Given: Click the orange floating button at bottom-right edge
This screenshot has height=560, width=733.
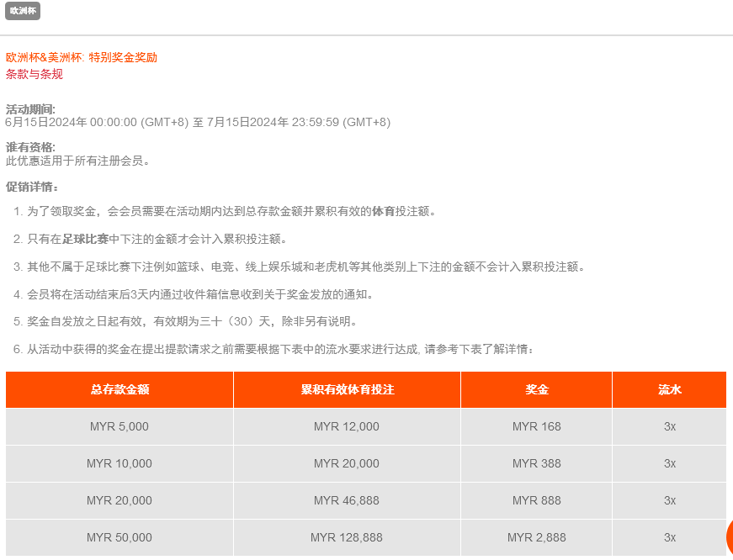Looking at the screenshot, I should [729, 537].
